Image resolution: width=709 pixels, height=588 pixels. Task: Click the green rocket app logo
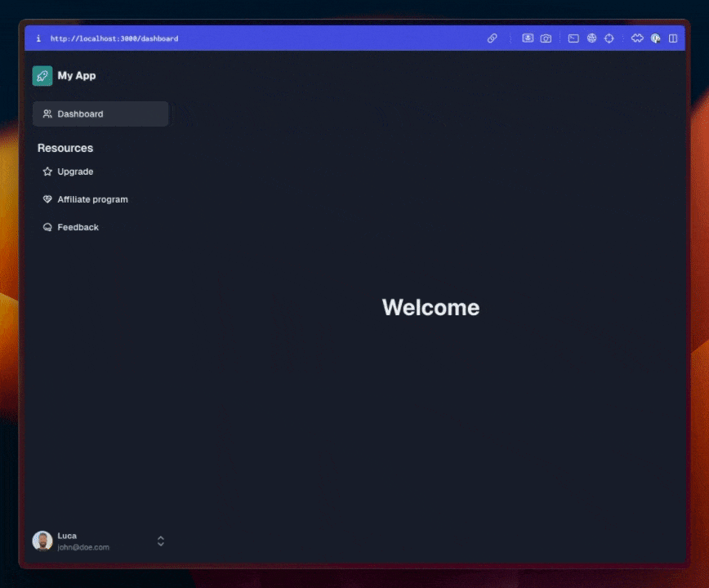42,76
